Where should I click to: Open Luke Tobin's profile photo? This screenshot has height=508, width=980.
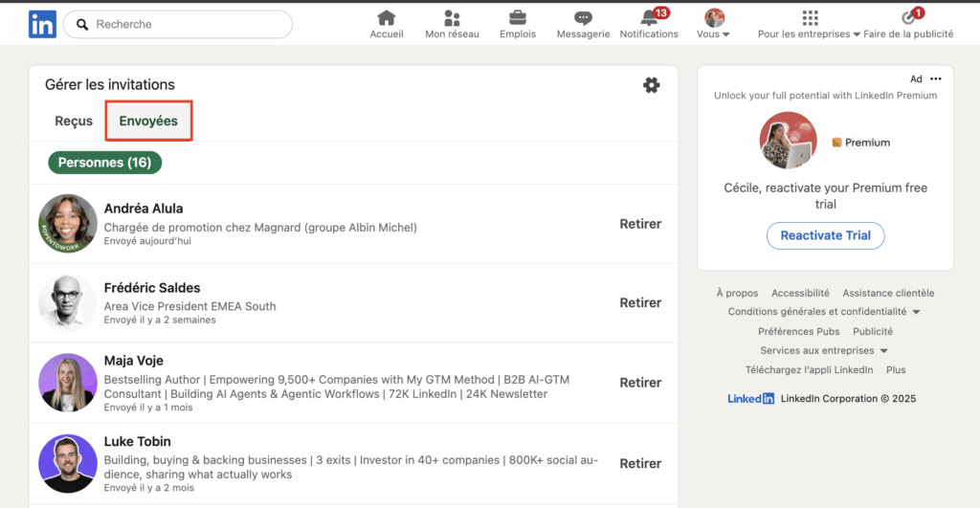pos(68,464)
